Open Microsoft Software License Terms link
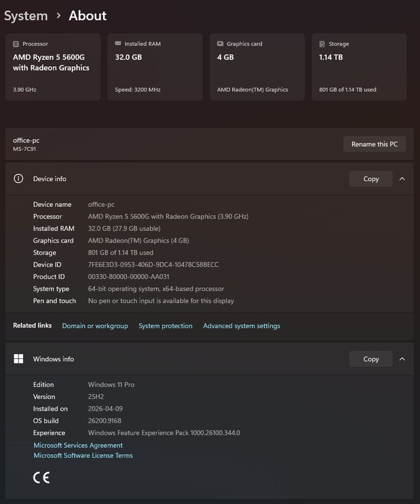This screenshot has width=420, height=504. tap(83, 455)
